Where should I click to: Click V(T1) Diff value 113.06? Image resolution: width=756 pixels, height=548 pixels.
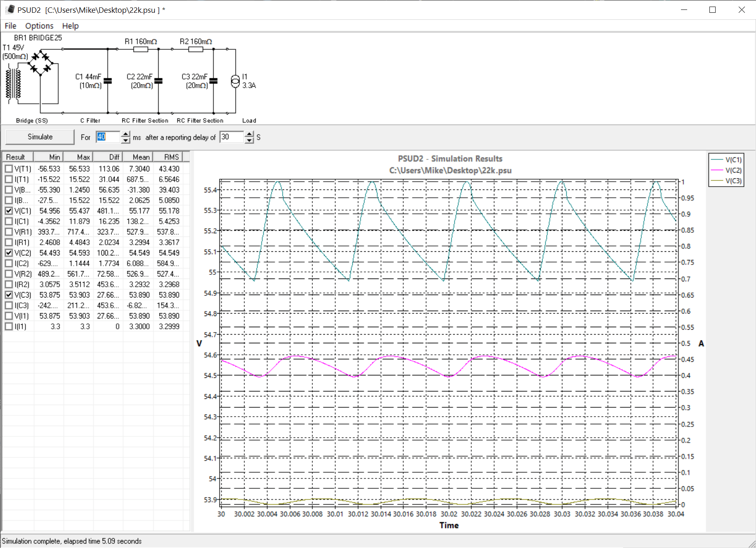(109, 169)
